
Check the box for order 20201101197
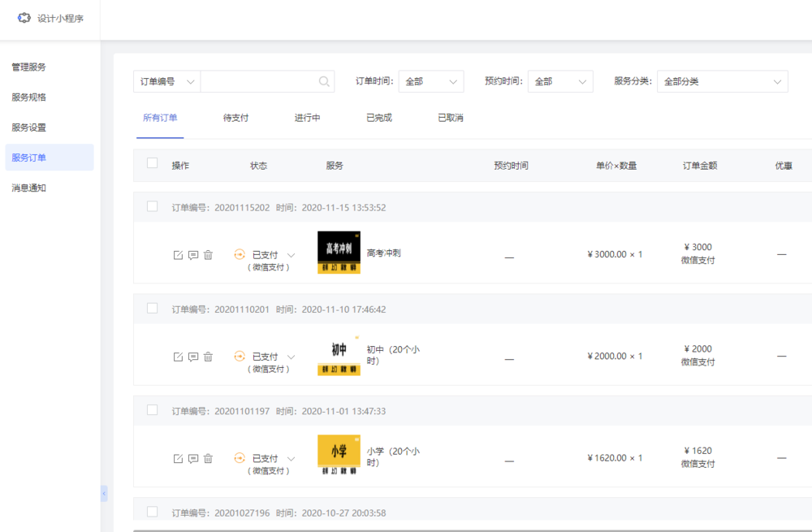pos(153,409)
